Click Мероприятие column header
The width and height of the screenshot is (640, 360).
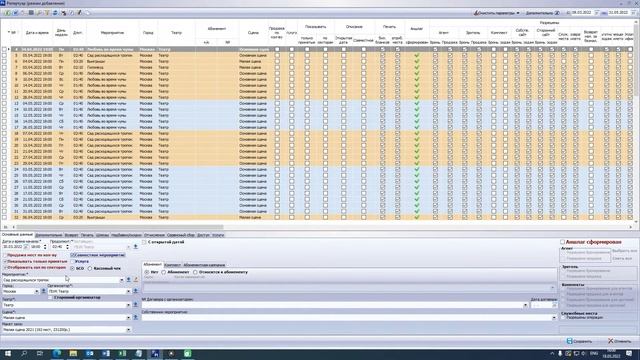pos(112,33)
